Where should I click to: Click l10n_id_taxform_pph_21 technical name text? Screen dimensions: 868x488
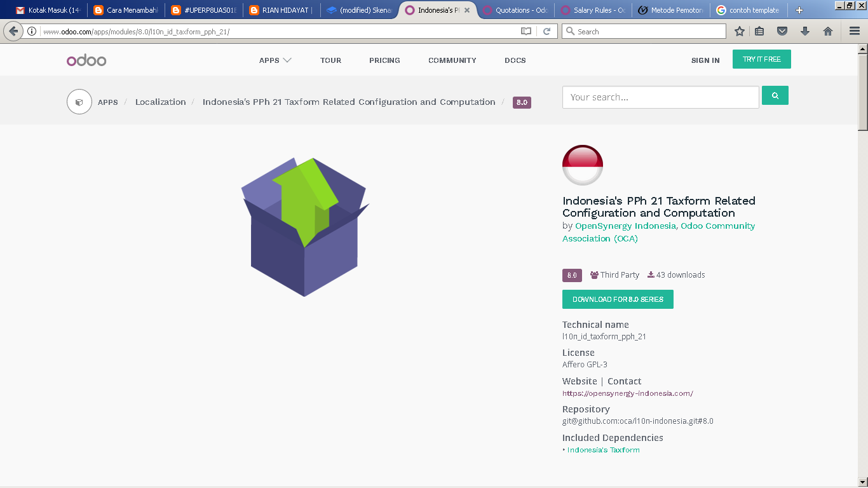604,337
